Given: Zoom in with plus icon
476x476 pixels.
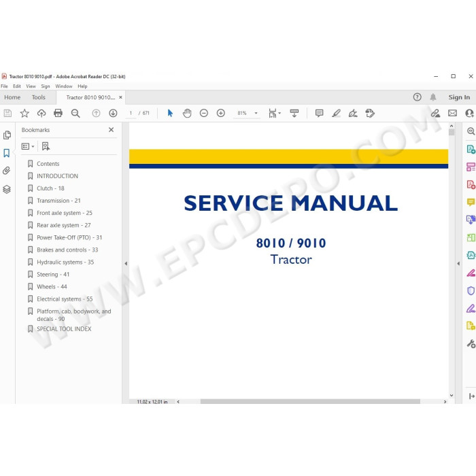Looking at the screenshot, I should (221, 114).
